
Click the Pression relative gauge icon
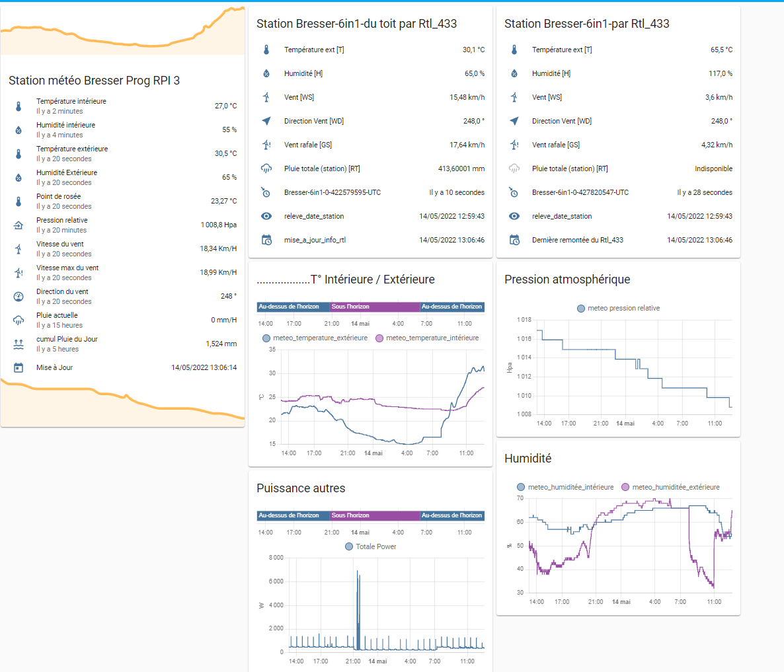pyautogui.click(x=19, y=225)
